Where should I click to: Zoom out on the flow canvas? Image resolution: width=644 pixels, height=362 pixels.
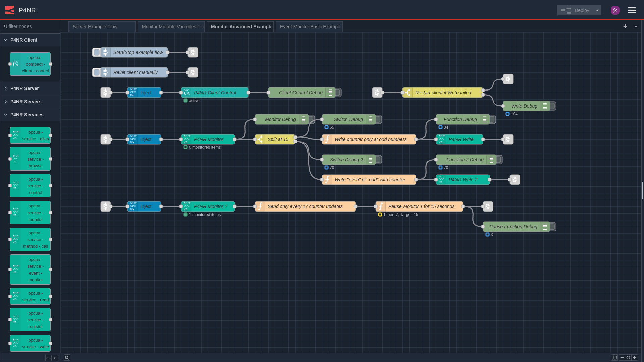[622, 358]
